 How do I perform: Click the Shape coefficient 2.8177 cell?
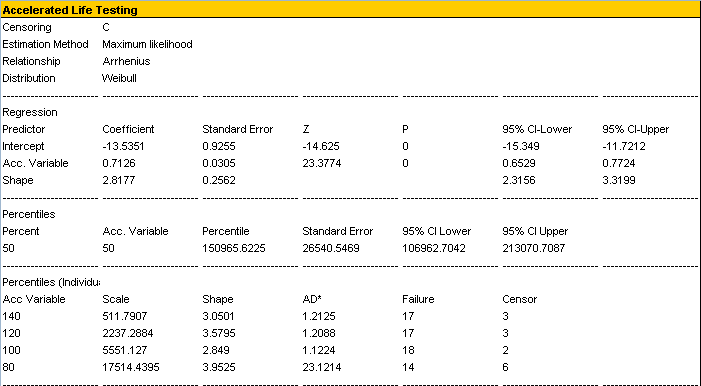coord(118,180)
